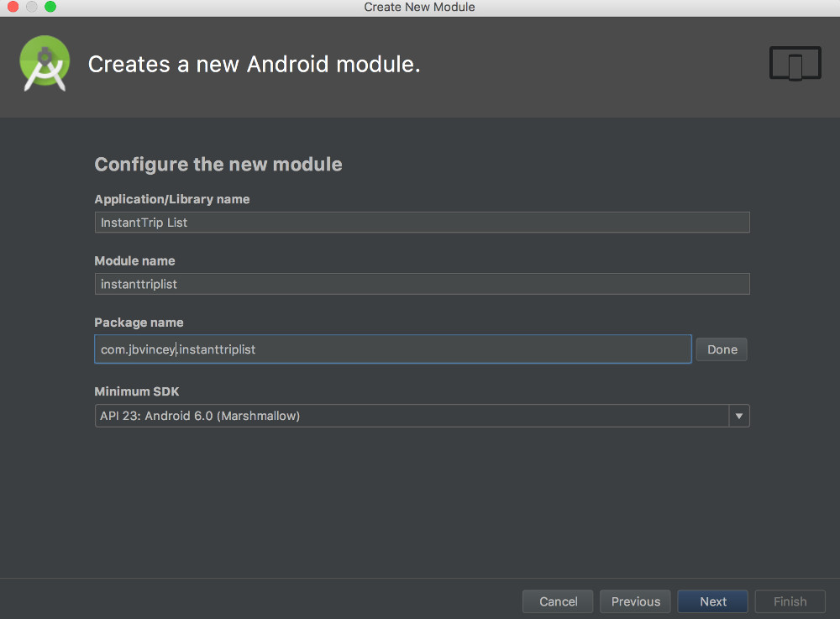Image resolution: width=840 pixels, height=619 pixels.
Task: Click the Creates a new Android module text
Action: 254,64
